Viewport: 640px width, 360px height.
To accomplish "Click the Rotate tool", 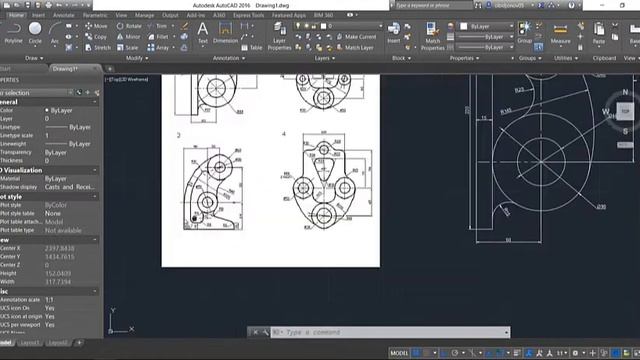I will 129,26.
